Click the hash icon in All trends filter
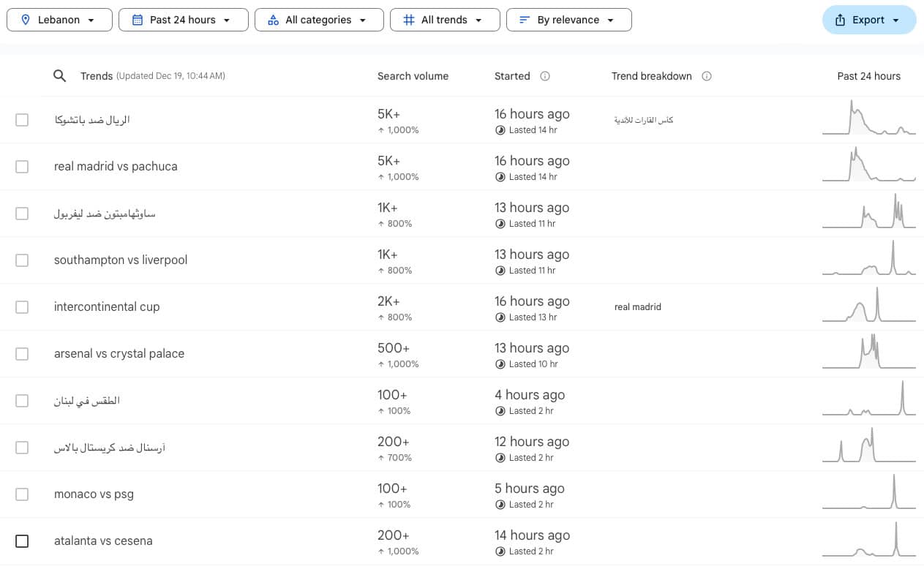 pyautogui.click(x=408, y=20)
